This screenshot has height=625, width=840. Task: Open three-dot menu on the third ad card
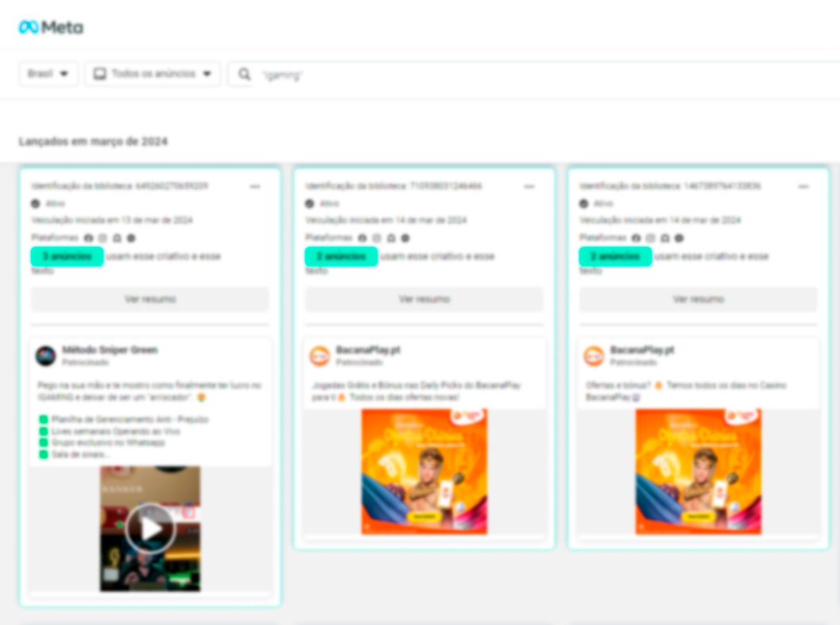(803, 187)
